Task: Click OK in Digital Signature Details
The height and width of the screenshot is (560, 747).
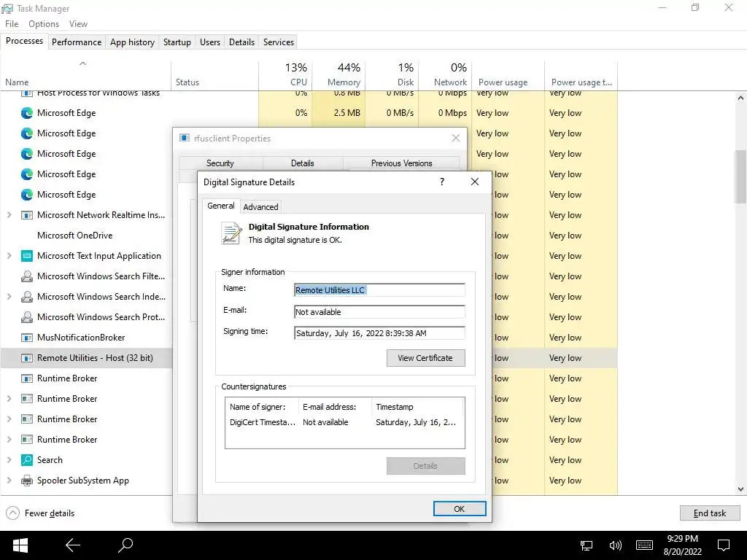Action: (460, 509)
